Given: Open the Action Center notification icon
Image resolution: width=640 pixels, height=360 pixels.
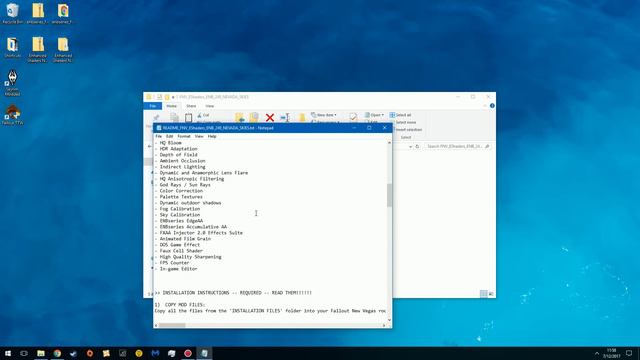Looking at the screenshot, I should pyautogui.click(x=629, y=353).
